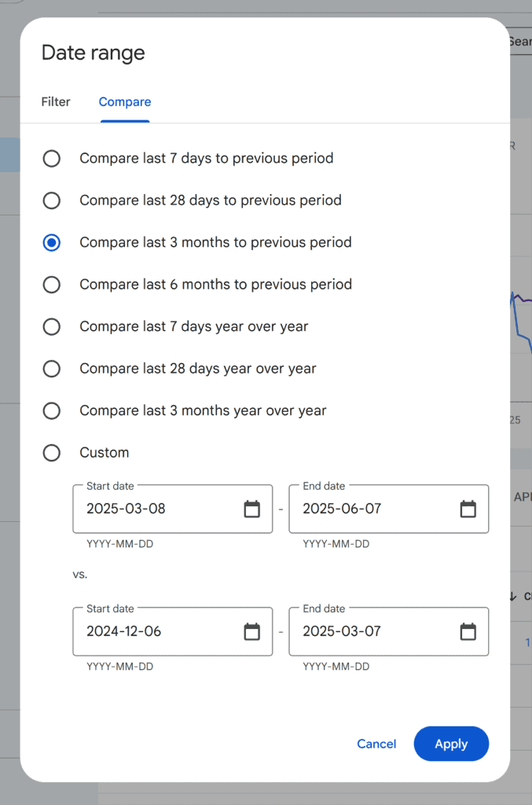Select Compare last 6 months to previous period
The image size is (532, 805).
point(51,285)
